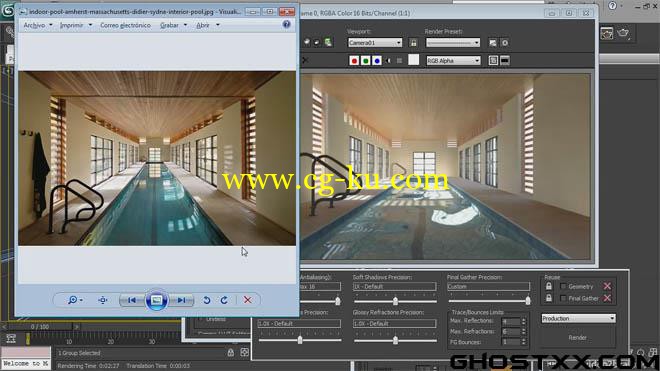
Task: Enable the Final Gather reuse checkbox
Action: point(563,299)
